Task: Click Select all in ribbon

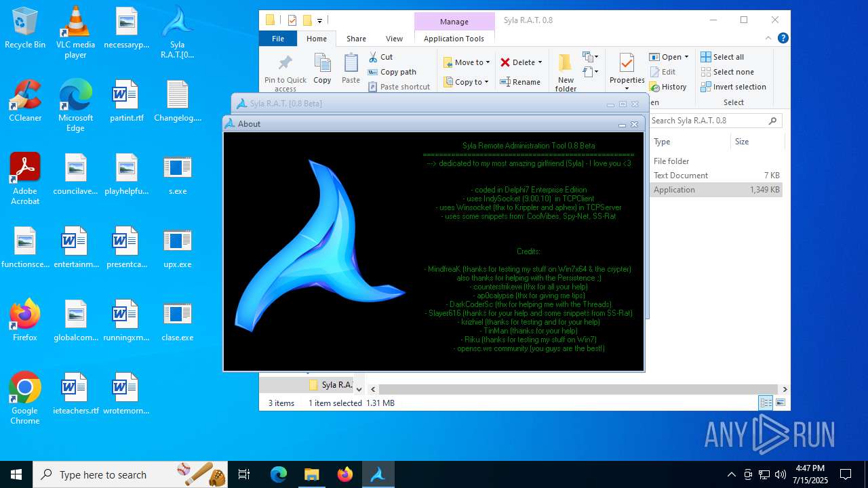Action: (x=722, y=57)
